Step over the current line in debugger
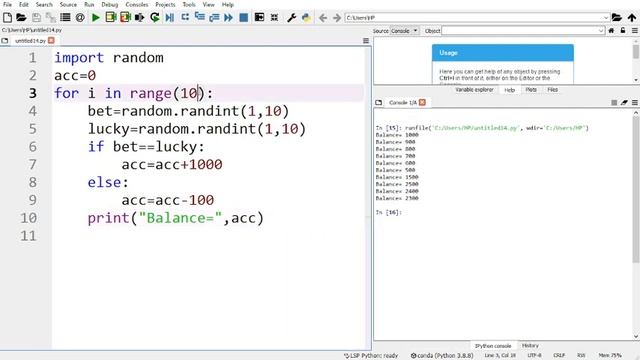 point(185,18)
